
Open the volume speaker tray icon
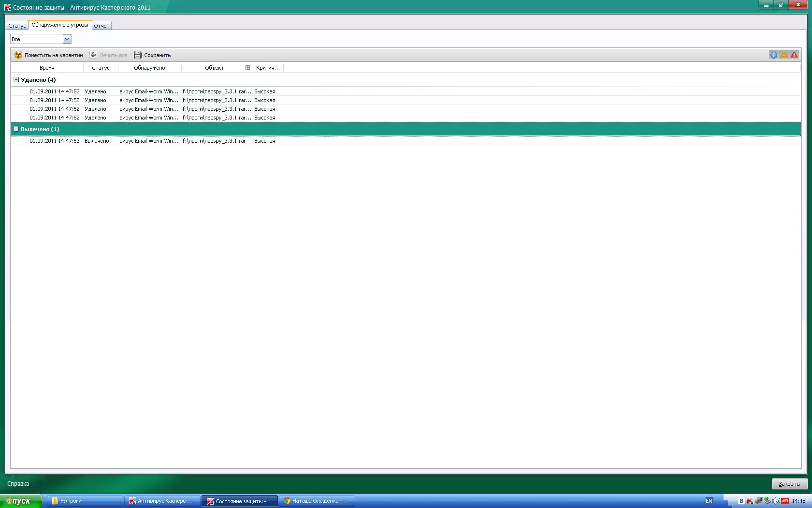pos(776,501)
